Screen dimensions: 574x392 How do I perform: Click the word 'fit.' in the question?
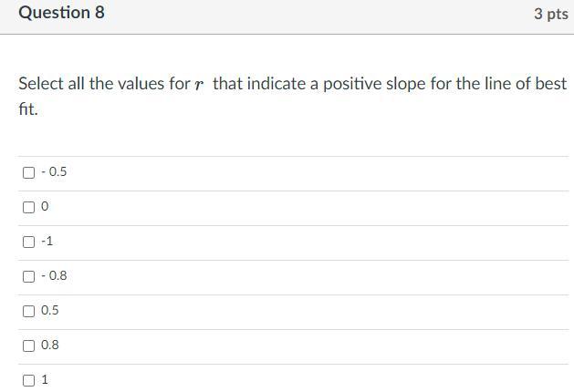(x=27, y=108)
